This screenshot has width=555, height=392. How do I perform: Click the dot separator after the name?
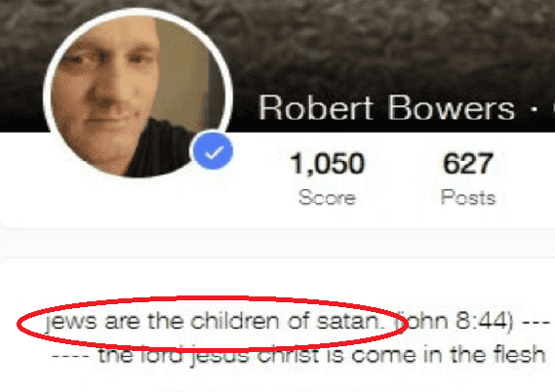(x=534, y=109)
